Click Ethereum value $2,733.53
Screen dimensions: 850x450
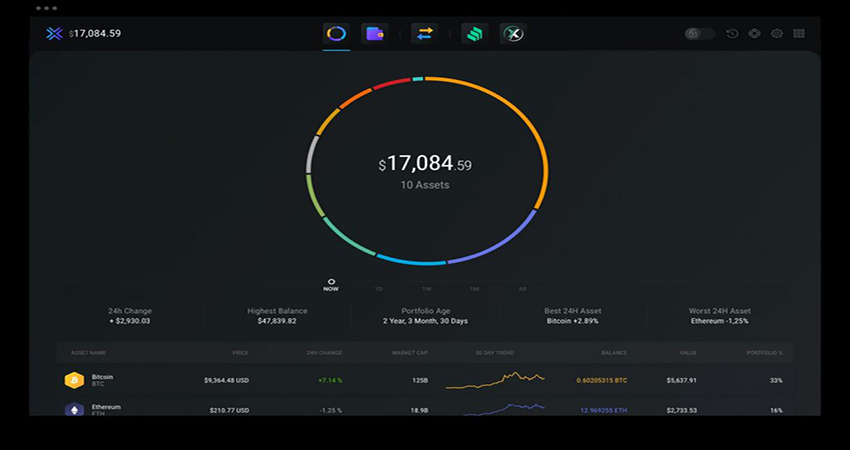pyautogui.click(x=681, y=410)
